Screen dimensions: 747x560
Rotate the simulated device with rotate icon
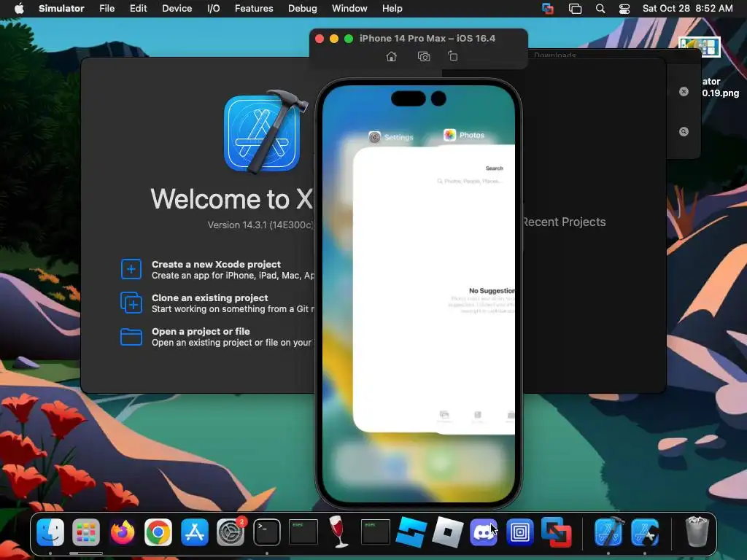pos(452,56)
